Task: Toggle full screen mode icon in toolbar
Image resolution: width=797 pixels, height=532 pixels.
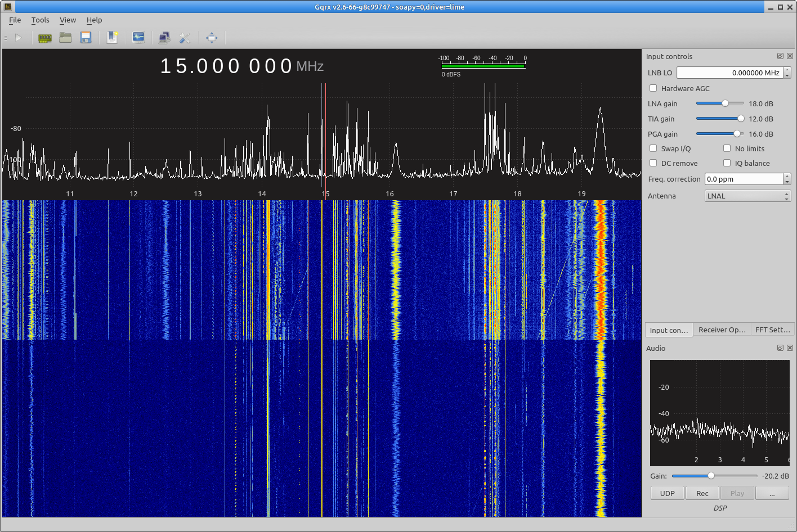Action: (x=212, y=38)
